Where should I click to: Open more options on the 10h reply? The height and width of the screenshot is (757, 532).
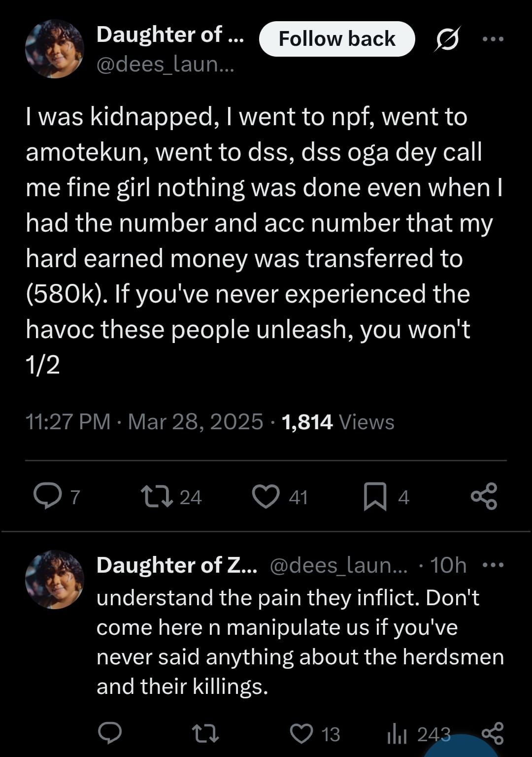coord(493,565)
